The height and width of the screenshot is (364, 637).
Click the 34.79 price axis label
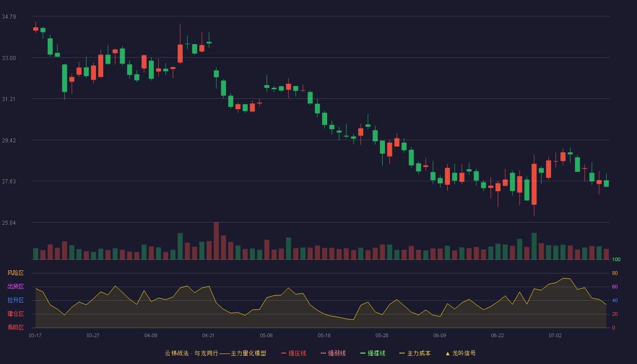(9, 17)
